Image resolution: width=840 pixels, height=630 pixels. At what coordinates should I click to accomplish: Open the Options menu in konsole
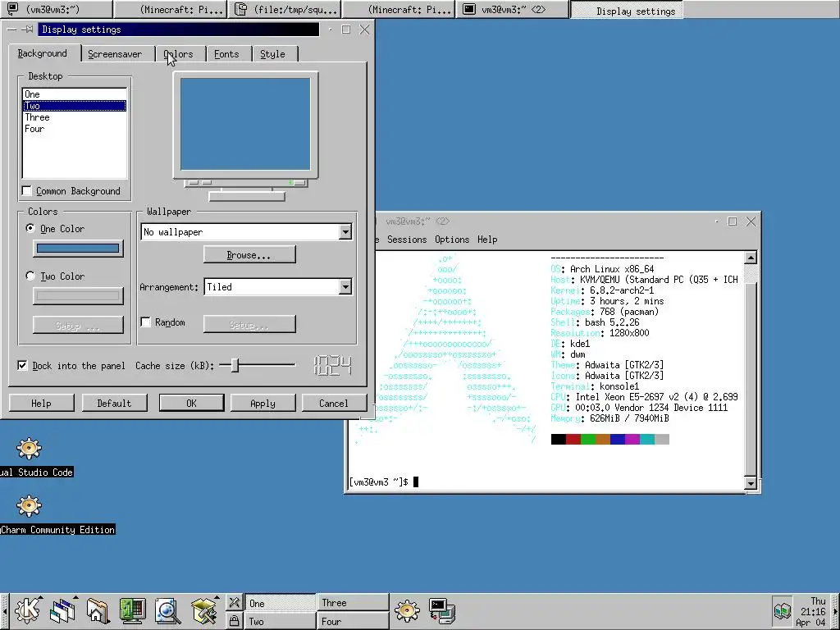tap(452, 240)
